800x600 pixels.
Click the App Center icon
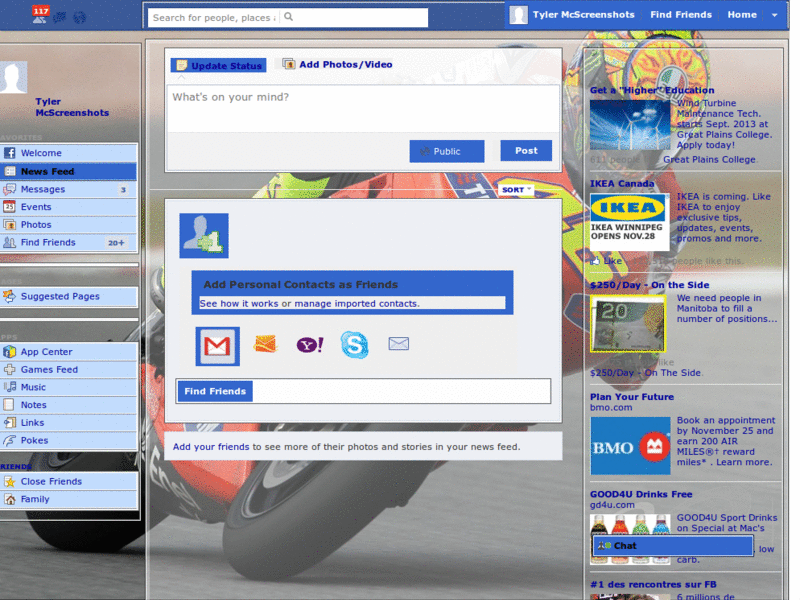click(x=9, y=352)
